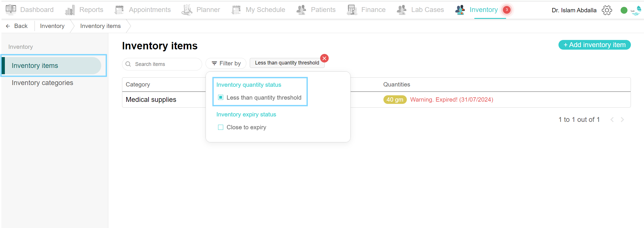Click the Add inventory item button

coord(594,45)
